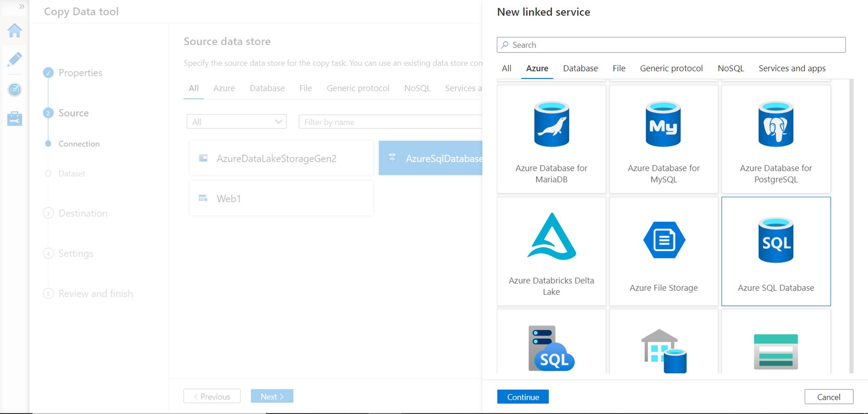Click the Properties step checkmark

[48, 72]
